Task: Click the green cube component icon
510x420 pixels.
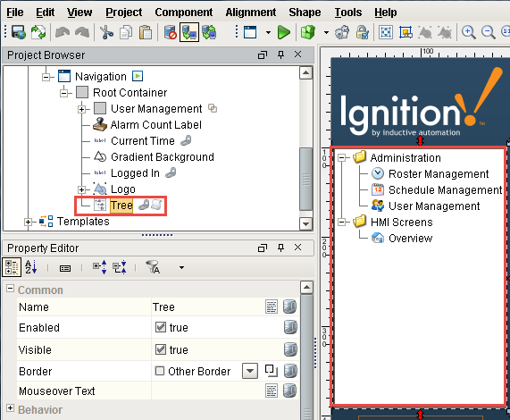Action: coord(308,32)
